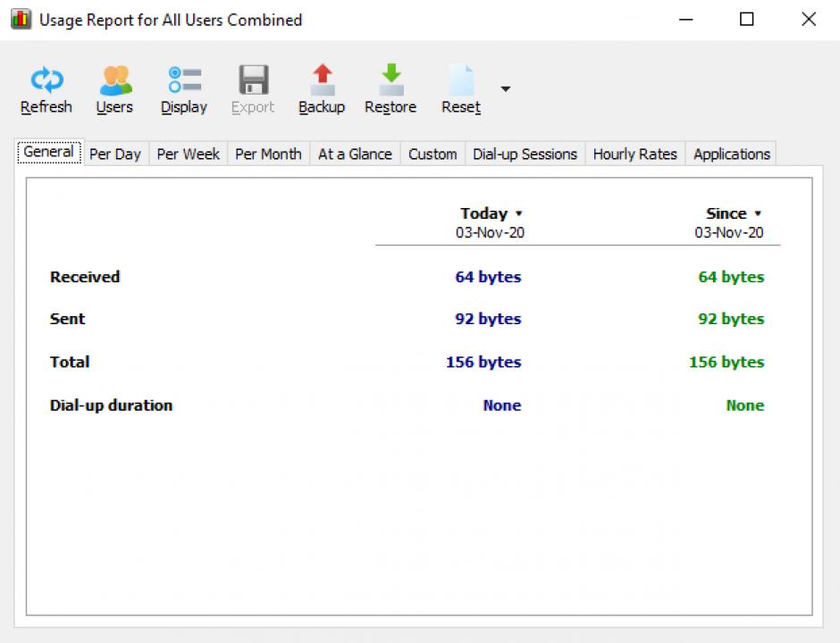Click the Total row label
This screenshot has width=840, height=643.
pos(70,362)
